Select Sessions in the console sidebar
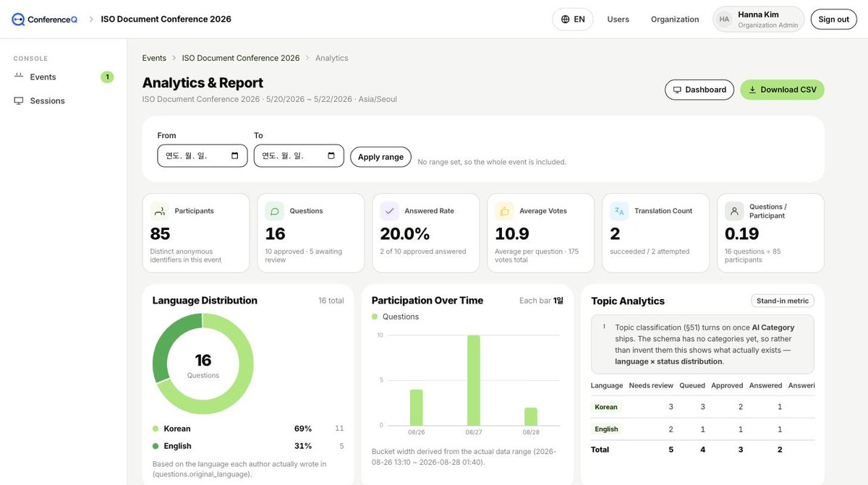This screenshot has height=485, width=868. tap(64, 101)
